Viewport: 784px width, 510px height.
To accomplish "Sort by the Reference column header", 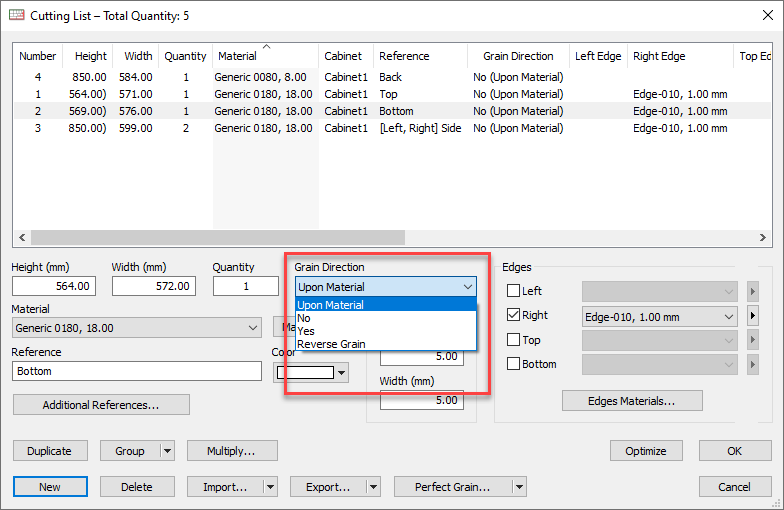I will pyautogui.click(x=420, y=56).
